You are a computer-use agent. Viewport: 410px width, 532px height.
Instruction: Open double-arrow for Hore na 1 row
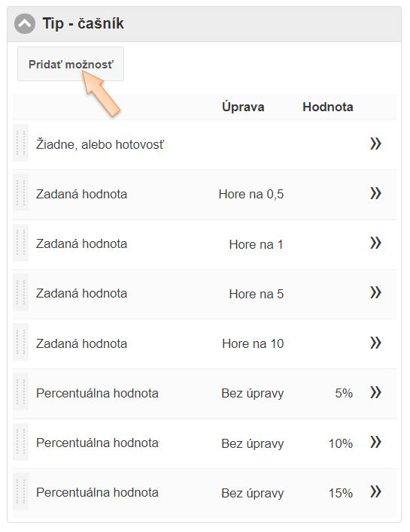click(x=375, y=243)
